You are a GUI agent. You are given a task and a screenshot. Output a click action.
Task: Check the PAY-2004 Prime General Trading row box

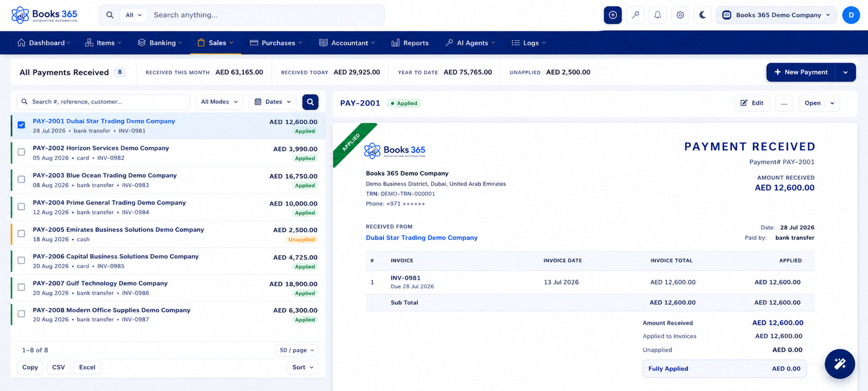(x=21, y=207)
